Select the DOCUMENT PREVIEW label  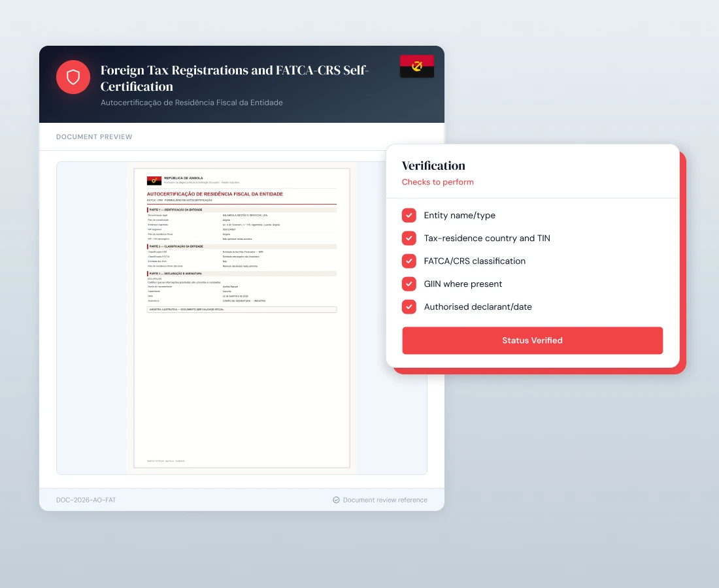click(94, 137)
